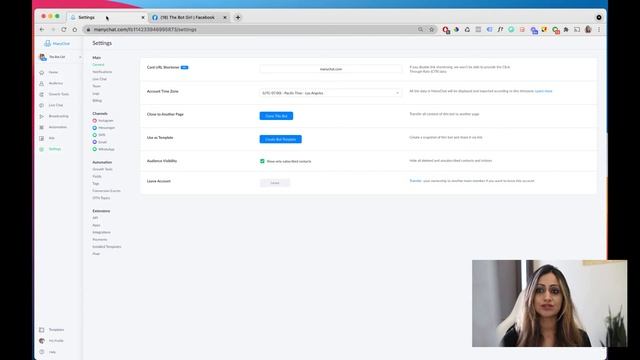Open My Profile in the sidebar
The height and width of the screenshot is (360, 640).
click(x=56, y=341)
